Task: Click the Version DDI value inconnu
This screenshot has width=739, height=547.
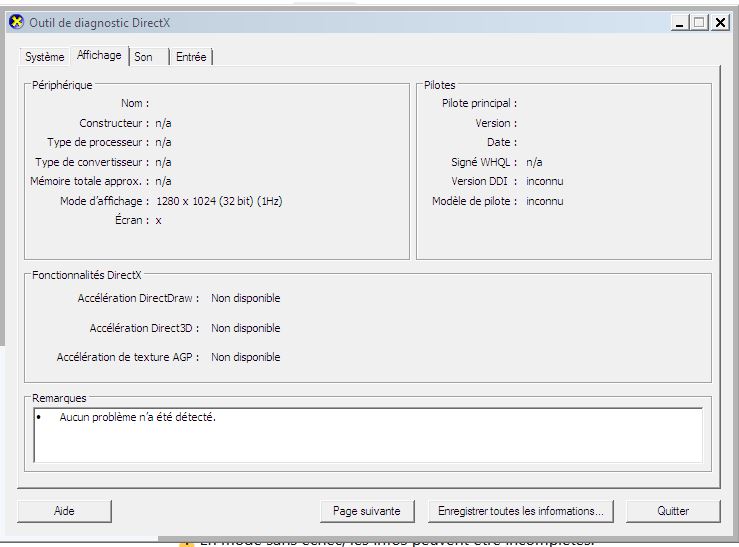Action: (544, 181)
